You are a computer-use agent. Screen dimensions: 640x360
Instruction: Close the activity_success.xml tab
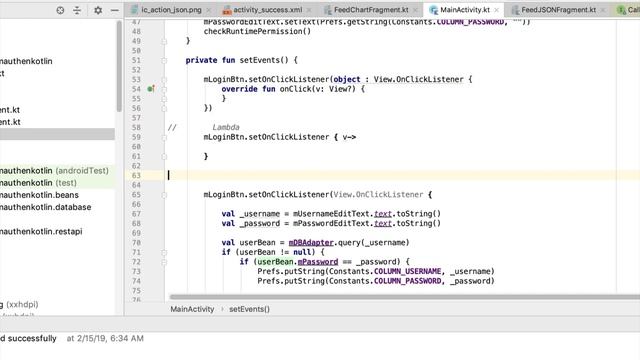(309, 10)
